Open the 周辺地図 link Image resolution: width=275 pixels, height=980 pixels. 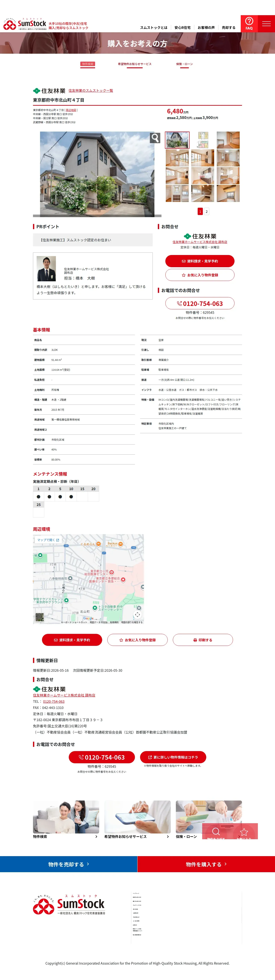71,110
